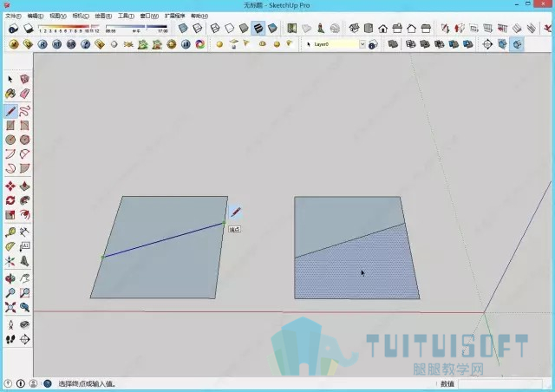The height and width of the screenshot is (392, 555).
Task: Open the View menu (视图)
Action: click(x=58, y=16)
